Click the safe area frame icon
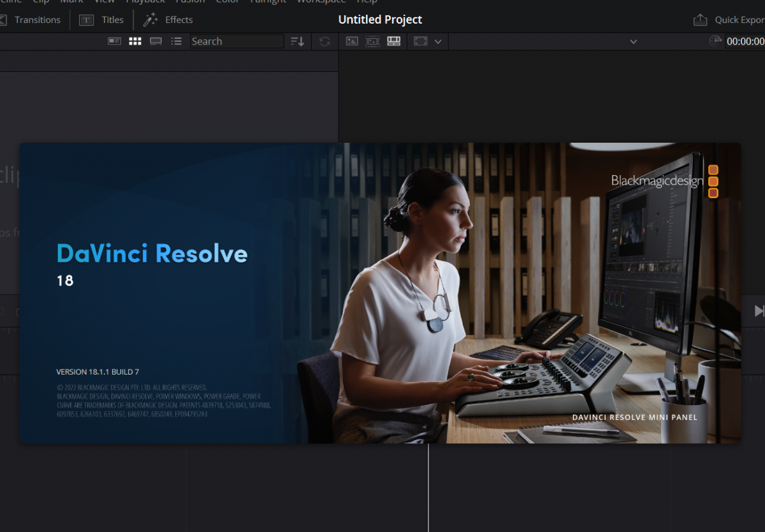 pyautogui.click(x=420, y=41)
